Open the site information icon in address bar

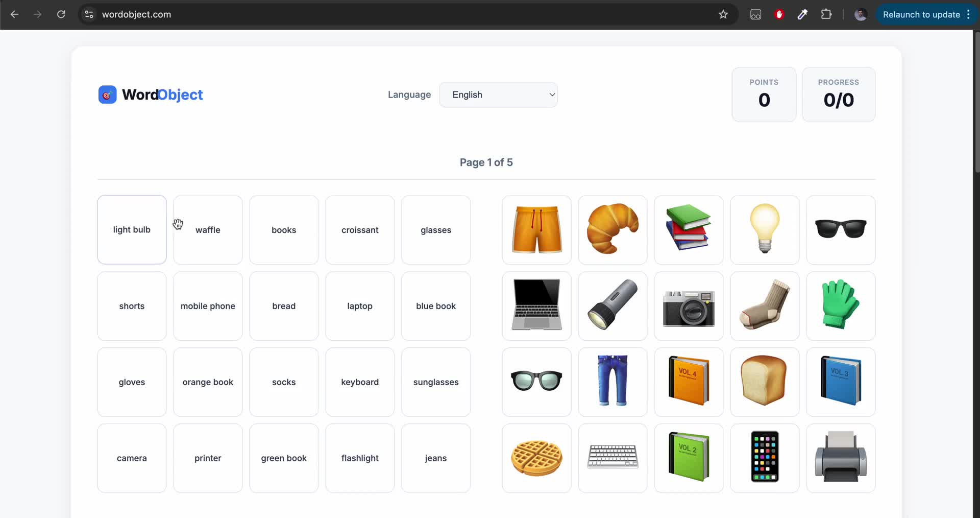coord(89,14)
